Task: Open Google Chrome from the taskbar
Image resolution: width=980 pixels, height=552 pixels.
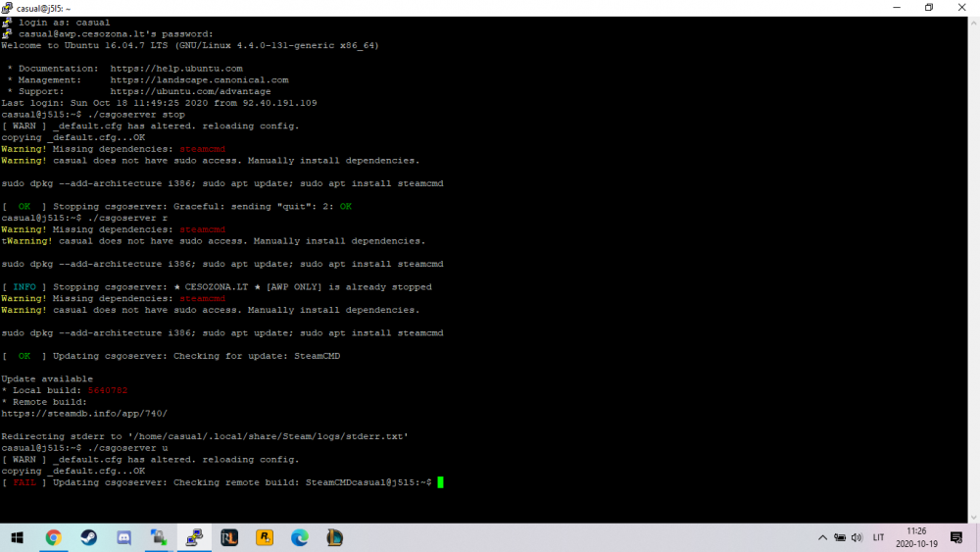Action: (54, 537)
